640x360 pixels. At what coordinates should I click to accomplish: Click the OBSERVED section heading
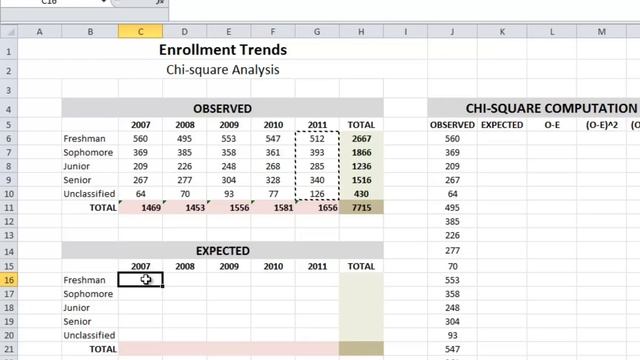[x=222, y=109]
